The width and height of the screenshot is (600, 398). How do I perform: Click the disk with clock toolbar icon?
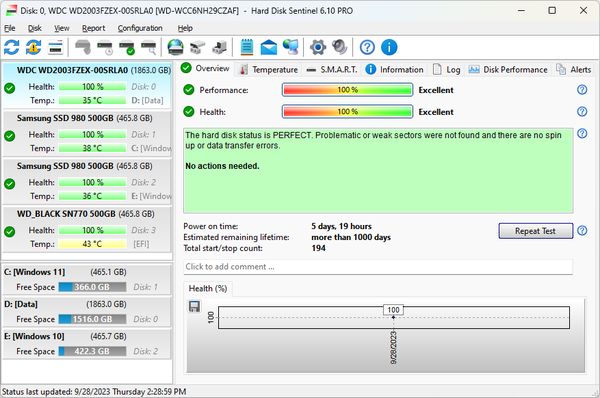[x=105, y=47]
